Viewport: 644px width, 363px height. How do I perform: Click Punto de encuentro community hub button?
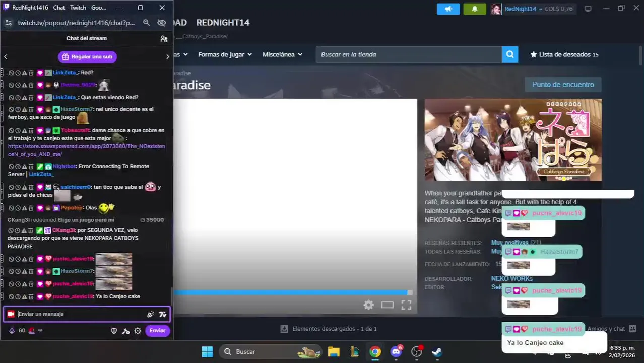(x=563, y=85)
